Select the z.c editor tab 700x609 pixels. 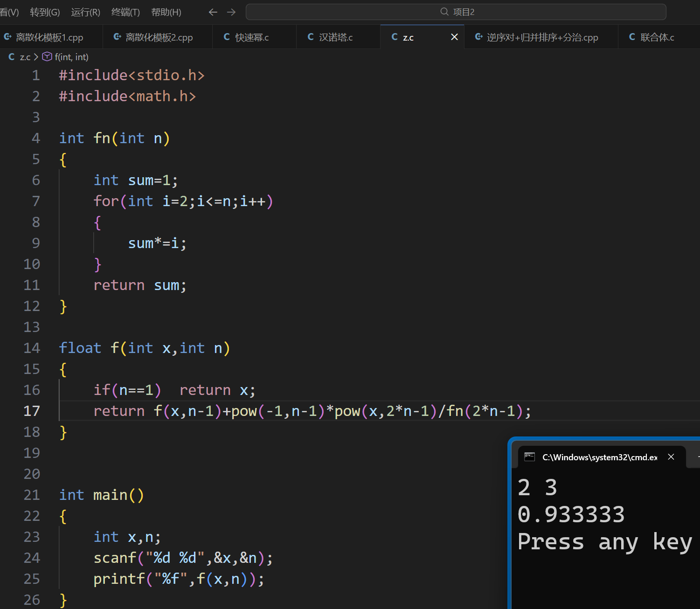click(x=422, y=37)
